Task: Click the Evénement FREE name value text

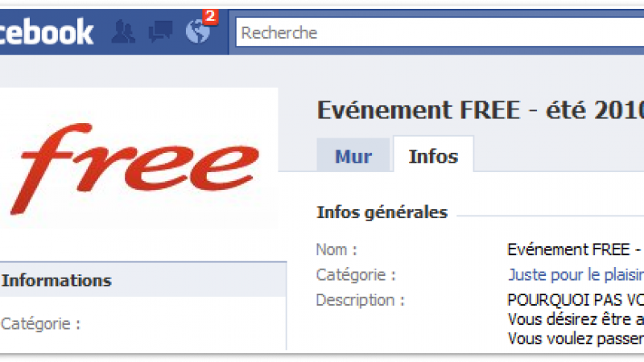Action: click(576, 249)
